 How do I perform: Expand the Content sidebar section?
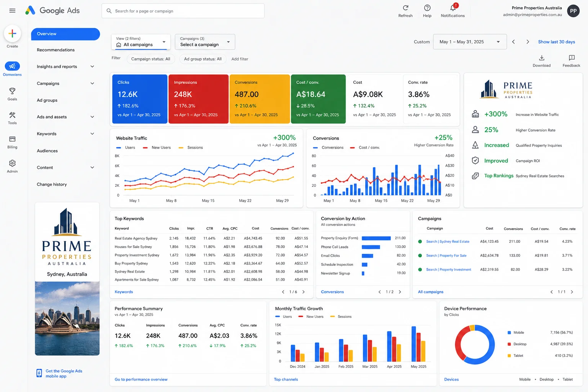coord(92,167)
